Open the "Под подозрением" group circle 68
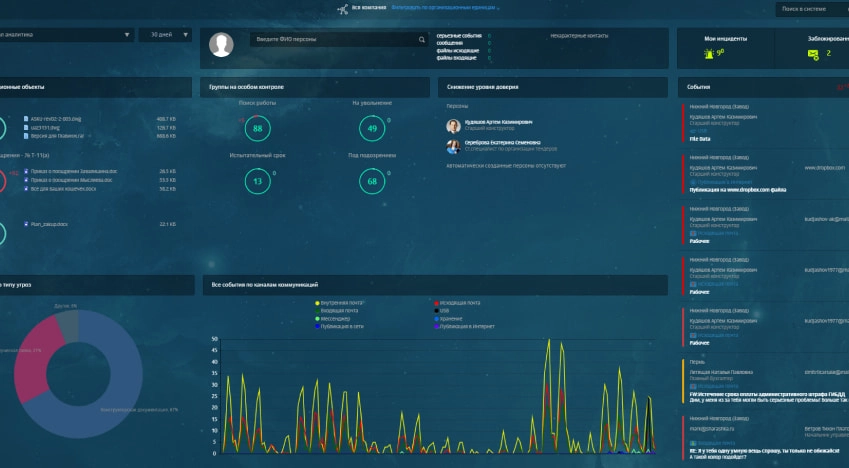Image resolution: width=849 pixels, height=468 pixels. 372,181
